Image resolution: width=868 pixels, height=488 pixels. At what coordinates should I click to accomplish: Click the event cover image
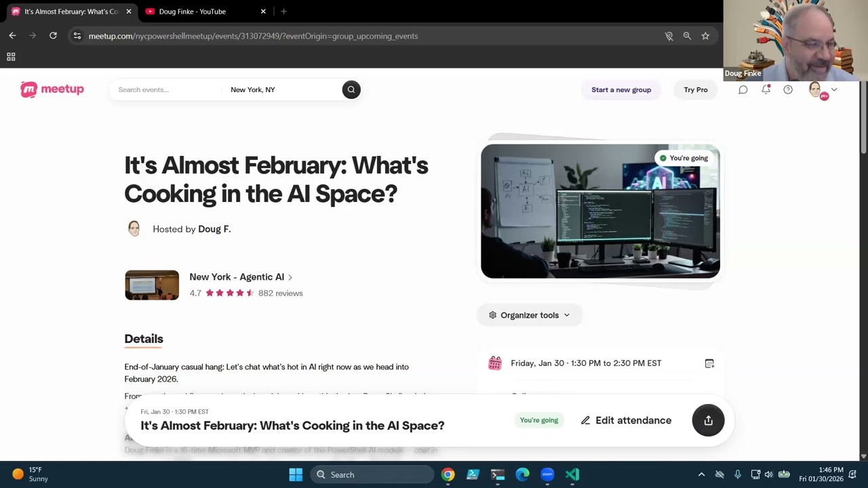(600, 211)
